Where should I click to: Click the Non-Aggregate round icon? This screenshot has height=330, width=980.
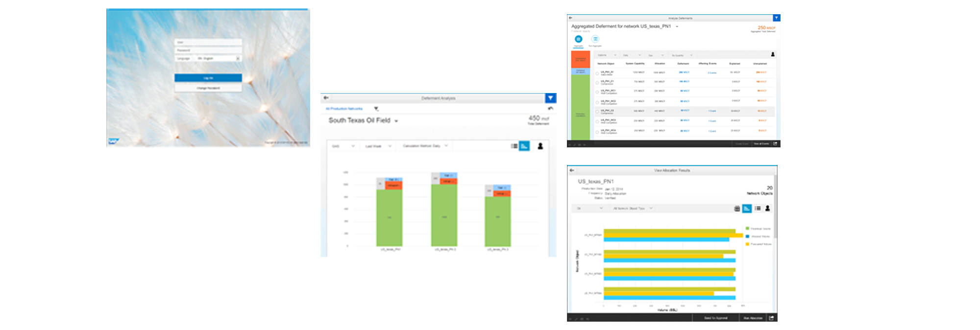coord(595,39)
